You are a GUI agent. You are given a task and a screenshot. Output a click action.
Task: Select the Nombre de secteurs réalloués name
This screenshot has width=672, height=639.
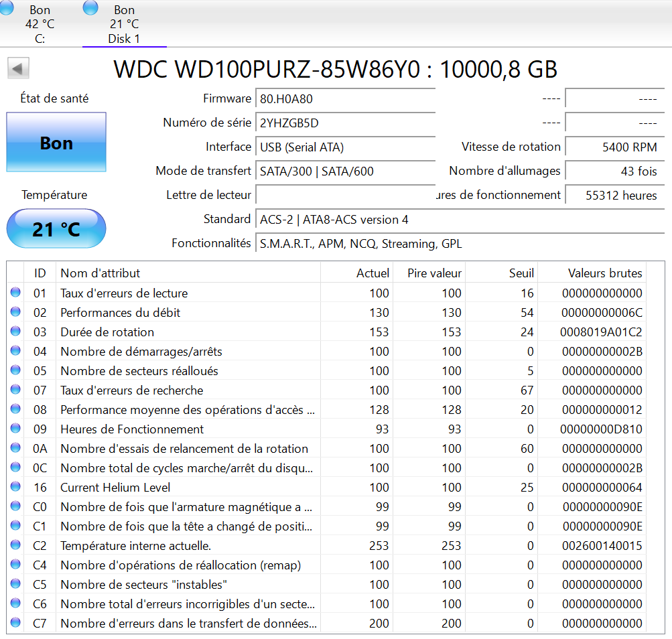click(139, 370)
